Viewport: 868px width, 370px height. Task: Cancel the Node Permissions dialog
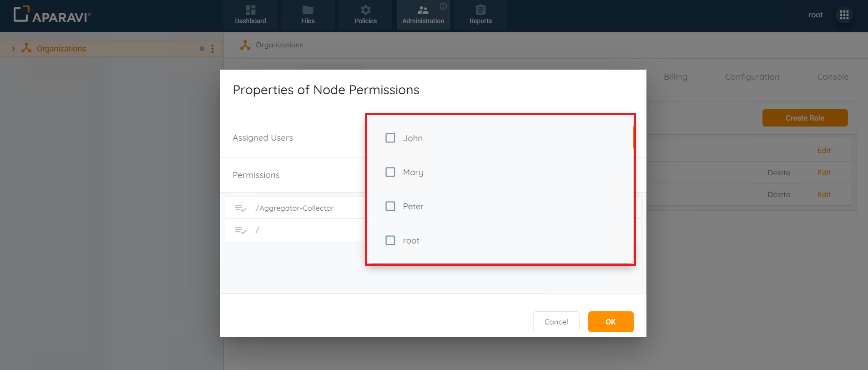[x=556, y=322]
